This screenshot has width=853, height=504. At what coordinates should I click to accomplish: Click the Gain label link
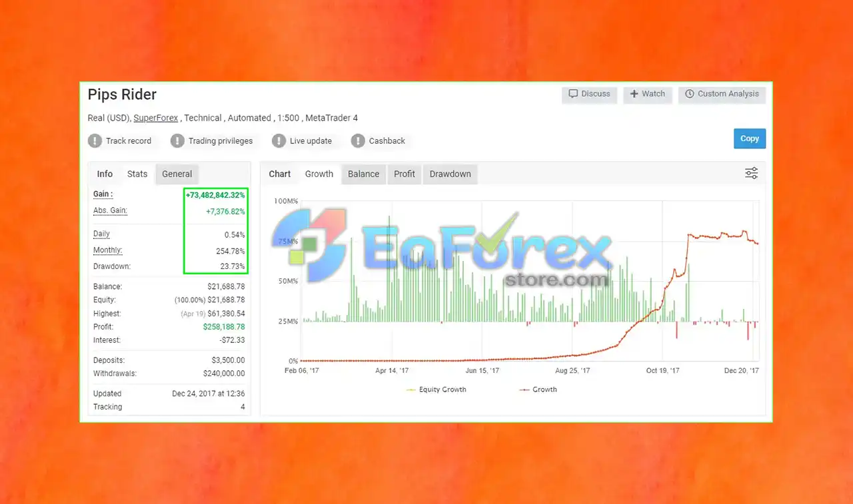click(103, 194)
